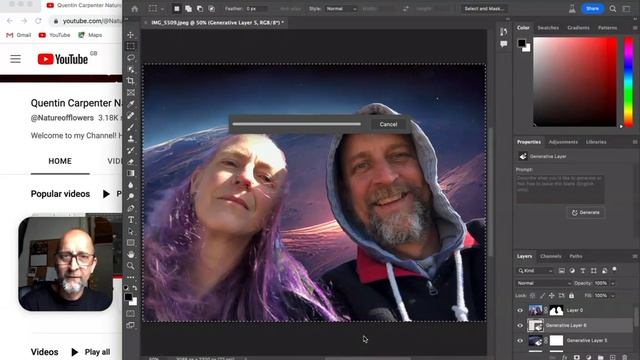Open layer filter Kind dropdown

click(x=535, y=271)
